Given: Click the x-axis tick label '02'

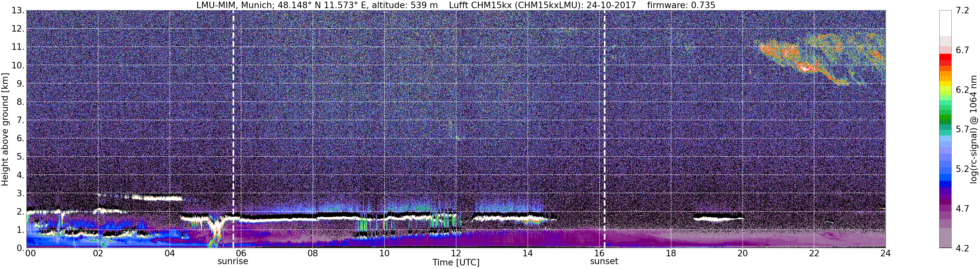Looking at the screenshot, I should (x=98, y=253).
